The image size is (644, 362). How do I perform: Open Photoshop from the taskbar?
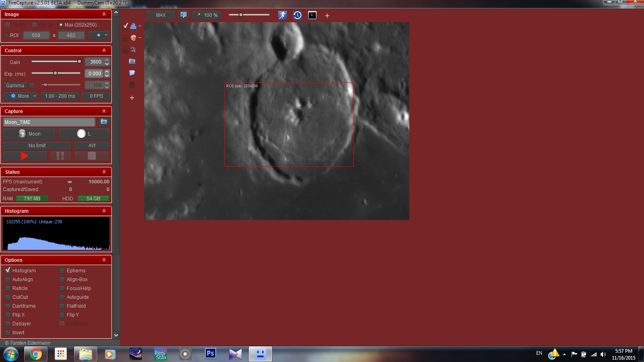point(210,354)
